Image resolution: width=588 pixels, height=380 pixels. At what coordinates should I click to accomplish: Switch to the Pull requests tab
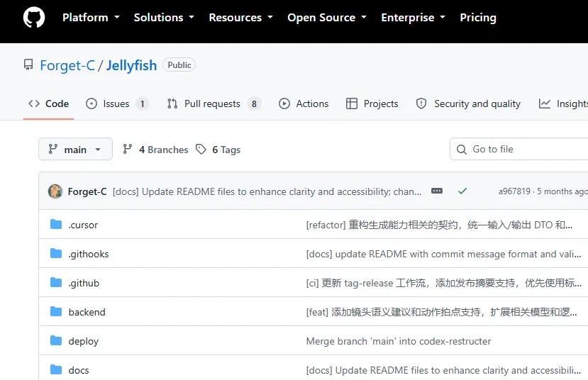pyautogui.click(x=213, y=104)
